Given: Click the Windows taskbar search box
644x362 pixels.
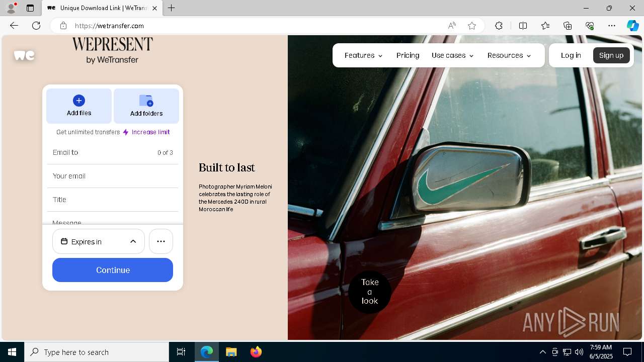Looking at the screenshot, I should coord(97,352).
